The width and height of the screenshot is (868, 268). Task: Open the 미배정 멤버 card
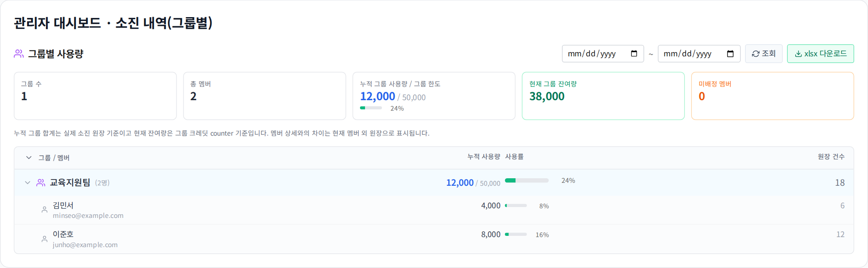point(772,96)
